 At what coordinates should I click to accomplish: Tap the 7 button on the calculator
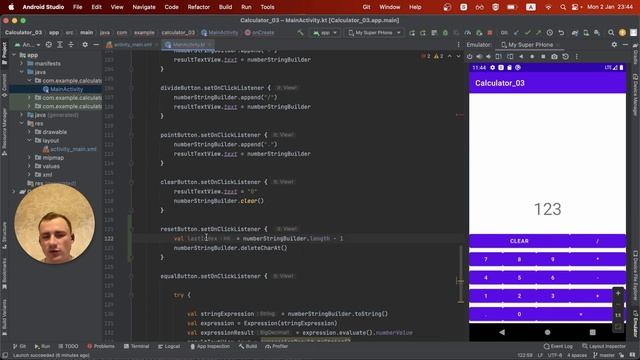[x=486, y=259]
